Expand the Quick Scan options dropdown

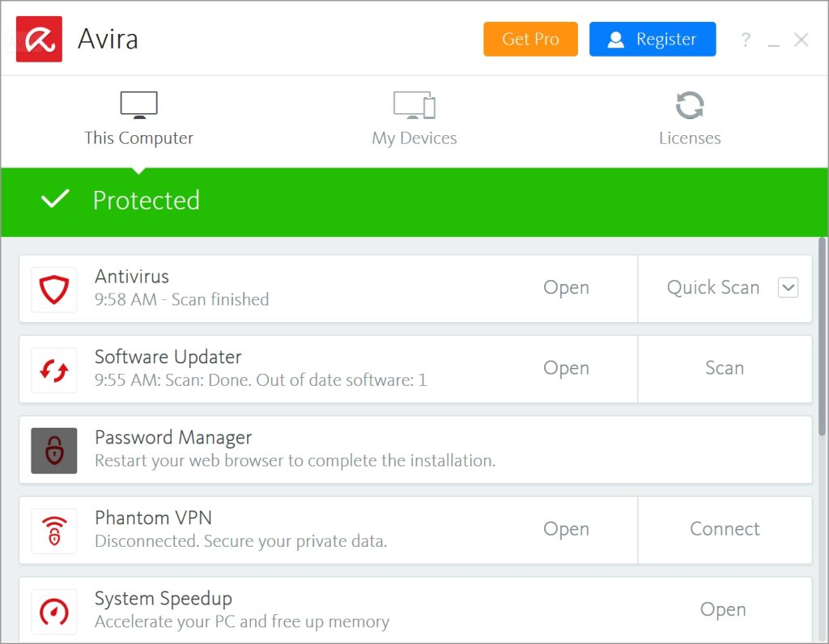(788, 287)
